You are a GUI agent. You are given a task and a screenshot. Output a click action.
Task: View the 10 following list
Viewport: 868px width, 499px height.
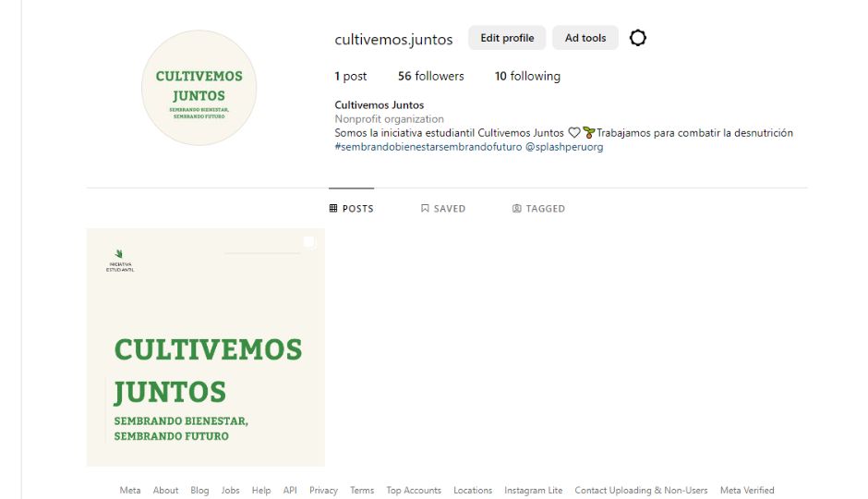click(527, 77)
